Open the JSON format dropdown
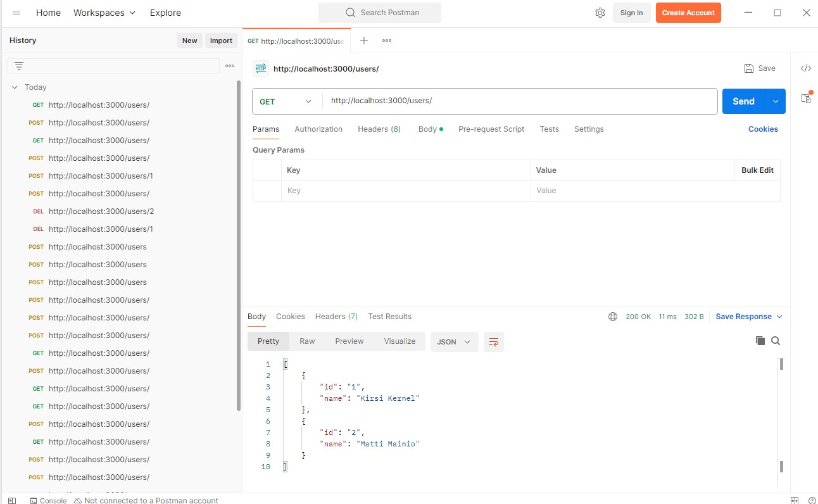Viewport: 818px width, 504px height. (x=454, y=342)
